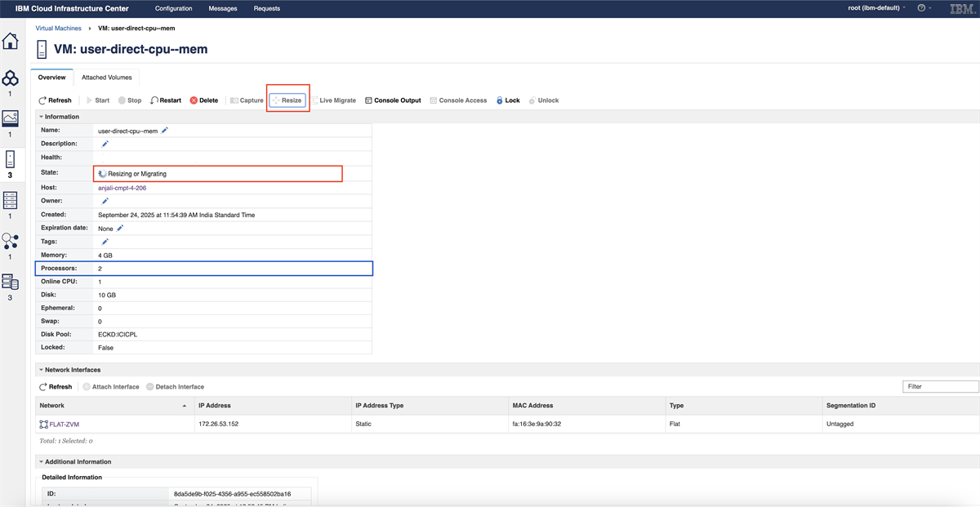Open the Images sidebar icon

[x=10, y=118]
